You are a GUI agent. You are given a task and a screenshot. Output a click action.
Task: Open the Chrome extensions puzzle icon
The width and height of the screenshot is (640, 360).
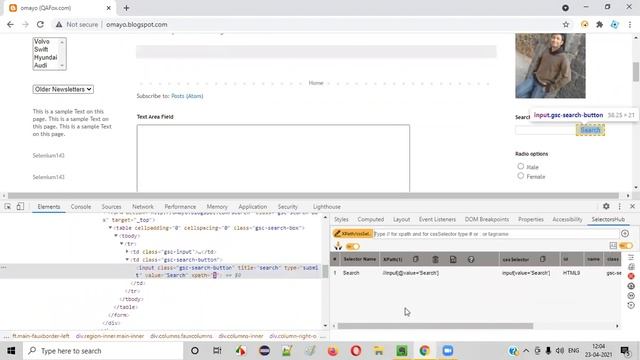tap(600, 24)
